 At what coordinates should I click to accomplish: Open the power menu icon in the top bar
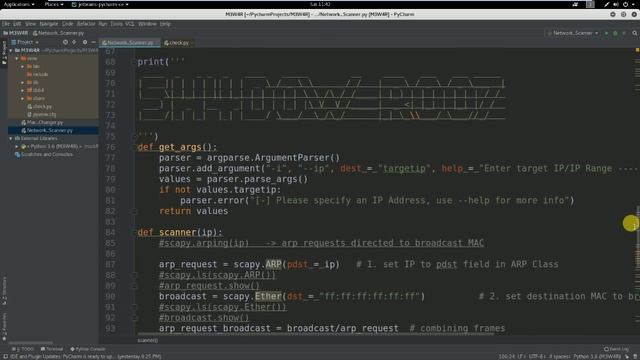[626, 4]
